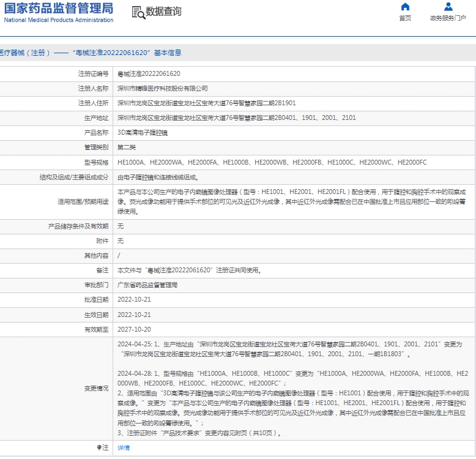Click the 数据查询 heading text

point(163,12)
